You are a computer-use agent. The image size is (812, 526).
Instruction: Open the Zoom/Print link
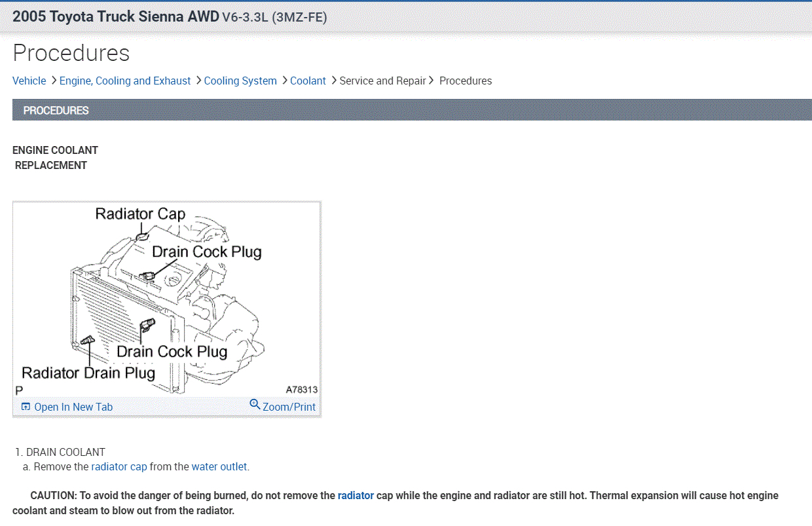289,407
